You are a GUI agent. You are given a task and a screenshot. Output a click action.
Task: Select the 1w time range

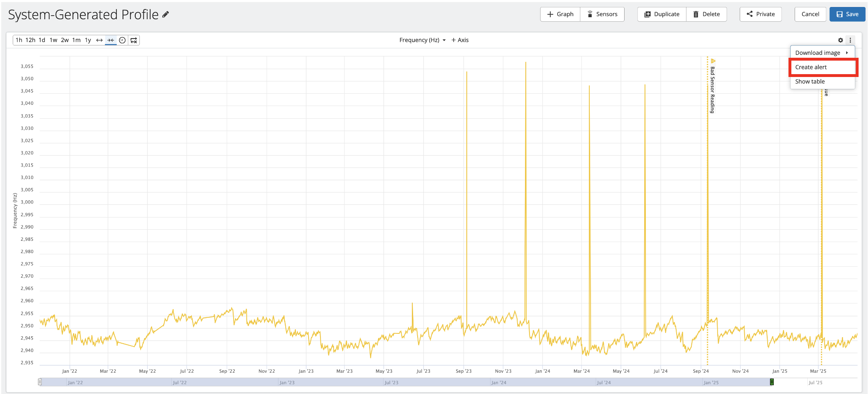pos(53,40)
